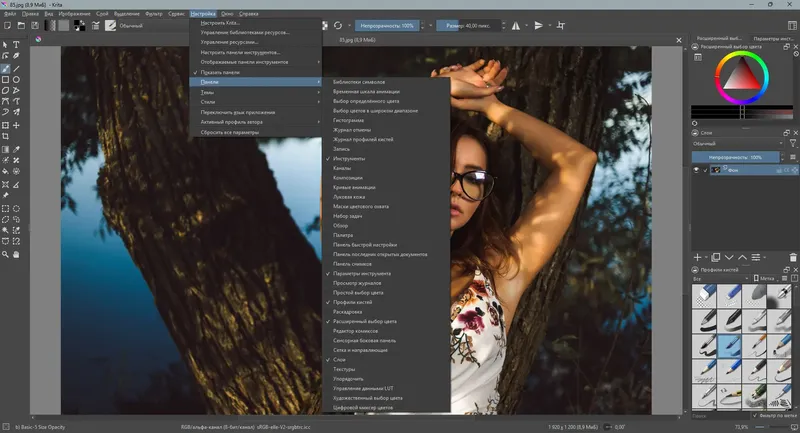Screen dimensions: 800x433
Task: Open the layer blend mode Обычный dropdown
Action: click(x=735, y=144)
